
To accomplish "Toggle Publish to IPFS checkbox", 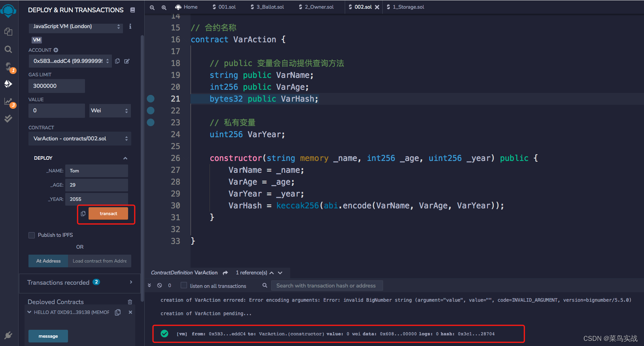I will coord(32,235).
